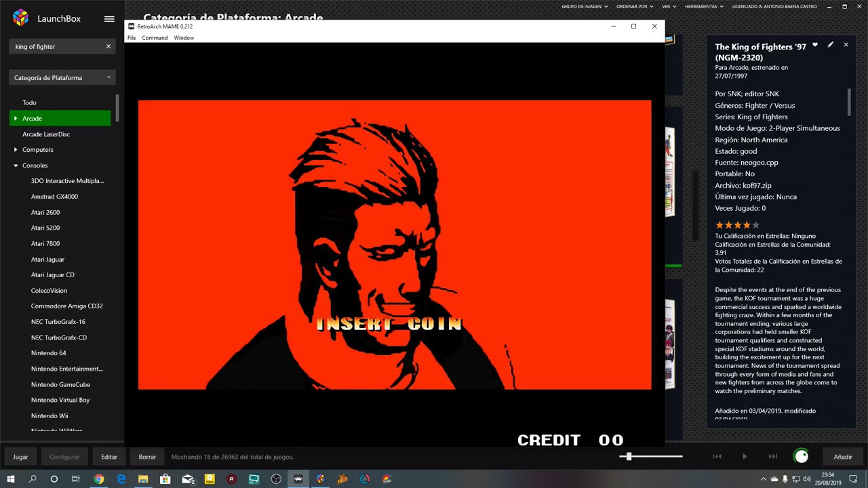Open Cortana from taskbar
Viewport: 868px width, 488px height.
54,479
